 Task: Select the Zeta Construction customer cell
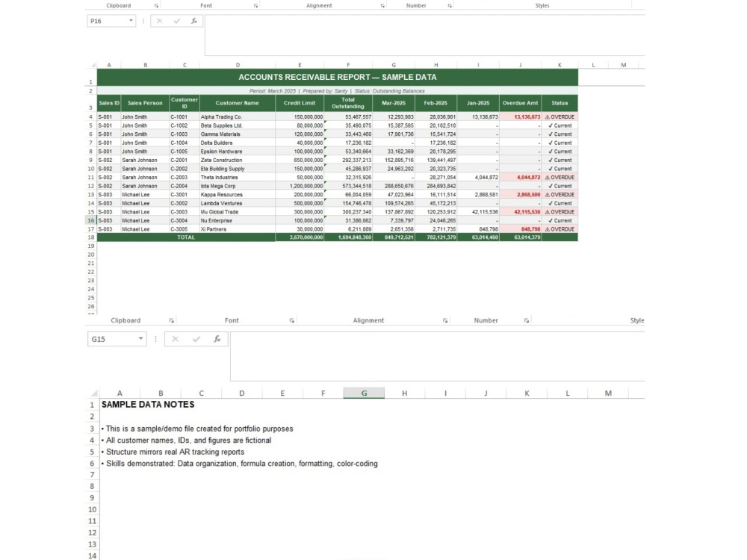point(238,160)
